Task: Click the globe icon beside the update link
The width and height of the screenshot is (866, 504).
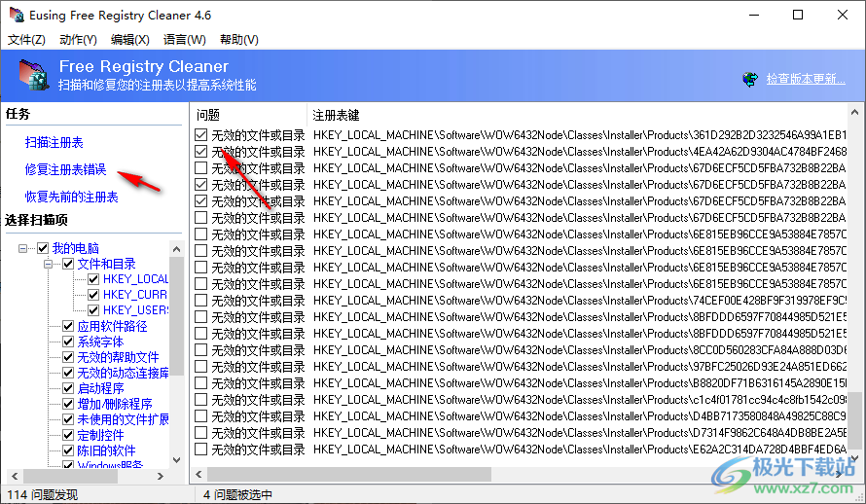Action: (x=750, y=80)
